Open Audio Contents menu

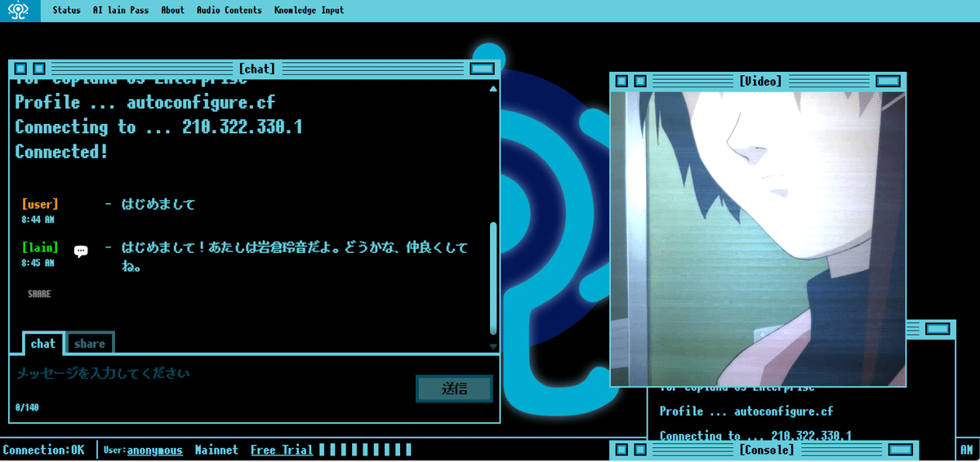pyautogui.click(x=229, y=11)
